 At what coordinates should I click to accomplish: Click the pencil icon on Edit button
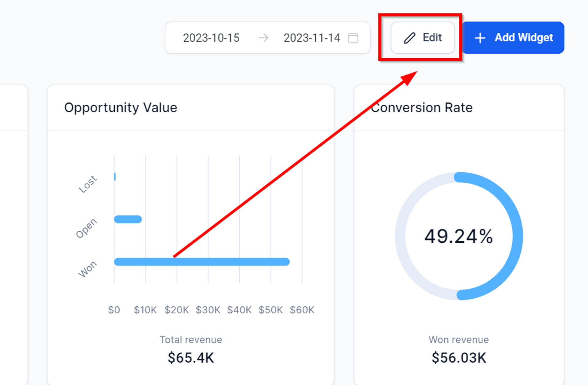[x=410, y=38]
